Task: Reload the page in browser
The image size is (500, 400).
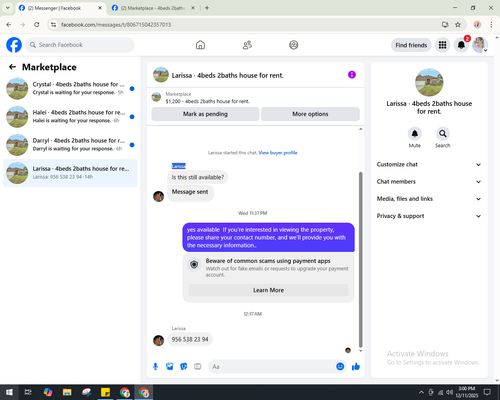Action: click(x=37, y=24)
